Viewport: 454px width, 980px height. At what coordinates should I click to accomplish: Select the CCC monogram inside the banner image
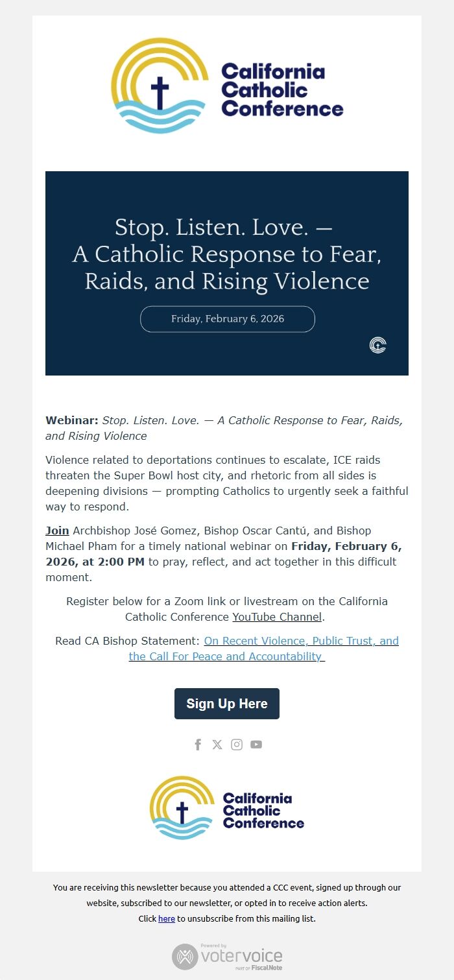click(x=378, y=345)
